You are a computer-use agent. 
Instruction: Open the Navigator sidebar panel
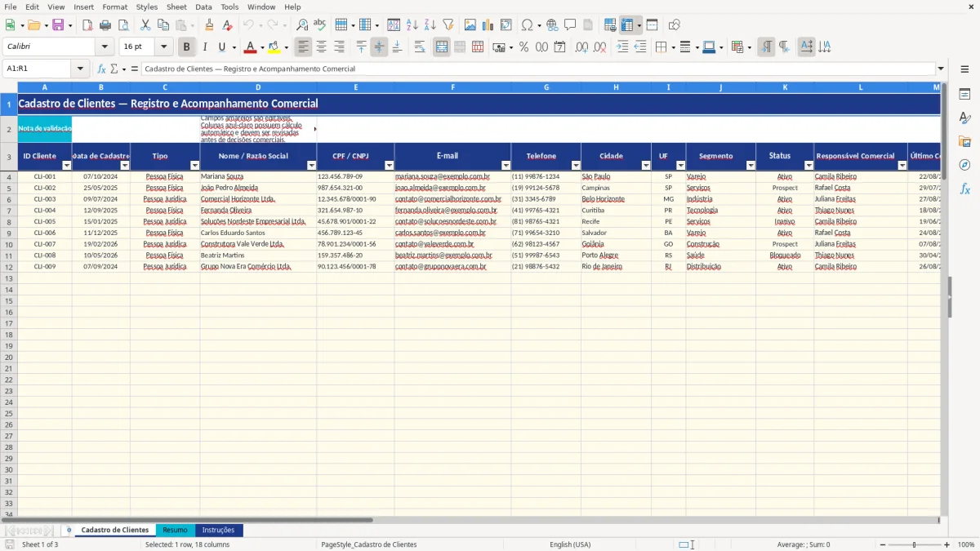click(964, 165)
